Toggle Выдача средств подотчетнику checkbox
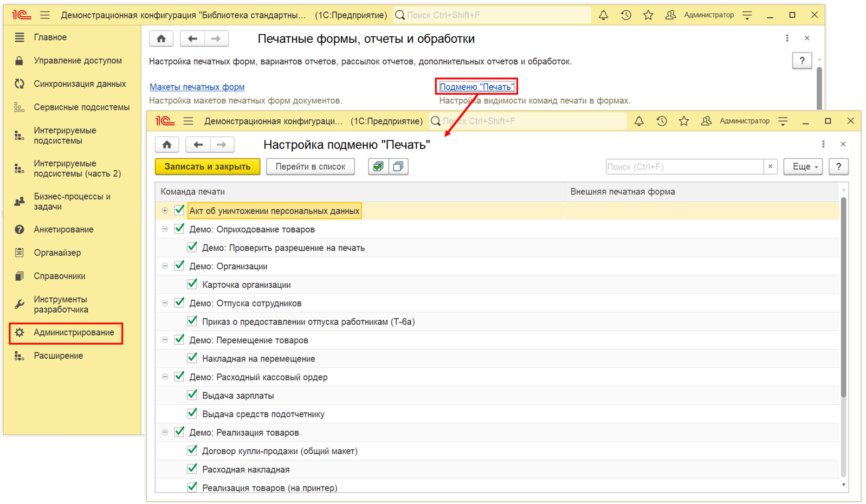The height and width of the screenshot is (504, 866). (x=192, y=413)
